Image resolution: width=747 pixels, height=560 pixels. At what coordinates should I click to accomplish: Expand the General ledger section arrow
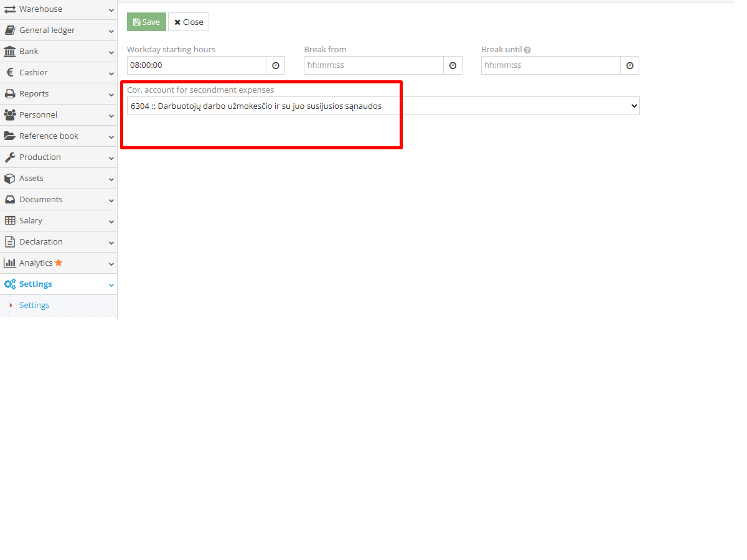click(x=111, y=31)
